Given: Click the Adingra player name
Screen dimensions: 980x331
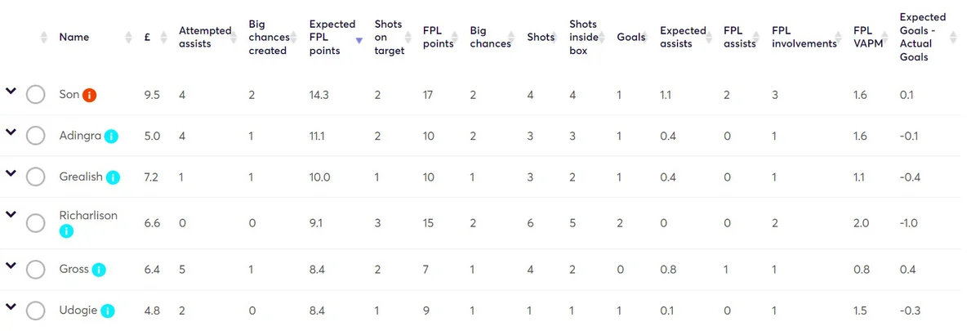Looking at the screenshot, I should coord(80,136).
